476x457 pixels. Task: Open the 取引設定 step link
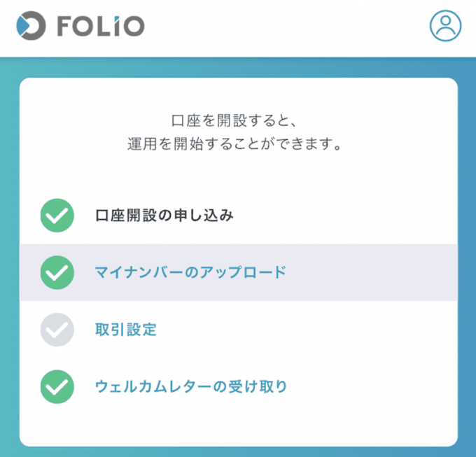click(126, 330)
